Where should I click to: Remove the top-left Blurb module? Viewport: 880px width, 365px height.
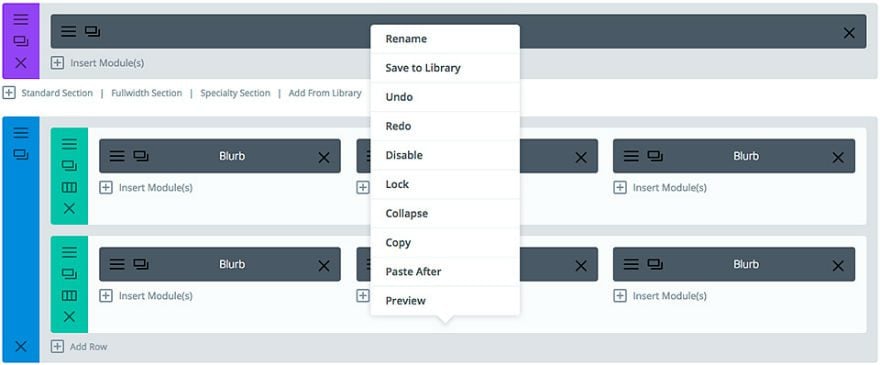(x=324, y=158)
